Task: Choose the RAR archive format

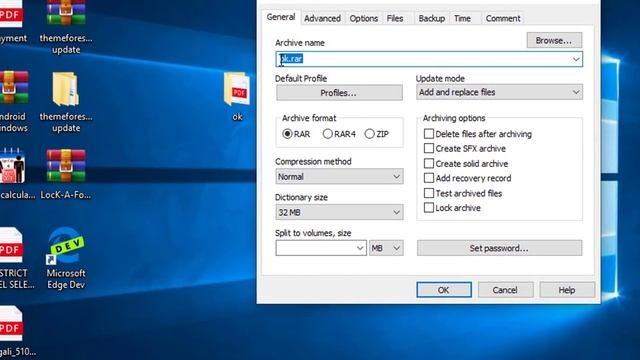Action: (x=296, y=134)
